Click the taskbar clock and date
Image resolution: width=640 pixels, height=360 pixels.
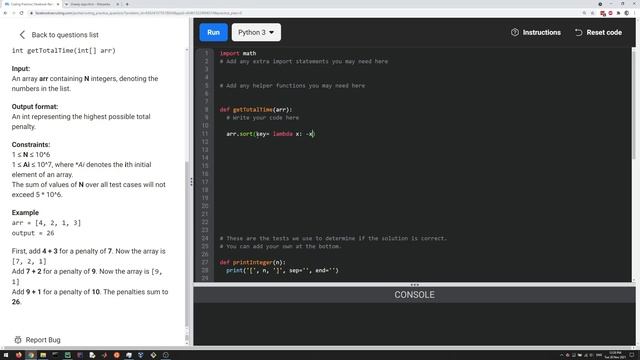tap(615, 355)
